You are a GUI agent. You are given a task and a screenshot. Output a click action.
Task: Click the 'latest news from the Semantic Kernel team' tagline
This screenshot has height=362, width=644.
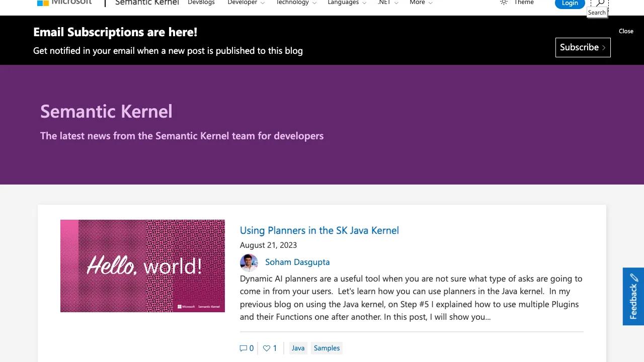coord(182,136)
